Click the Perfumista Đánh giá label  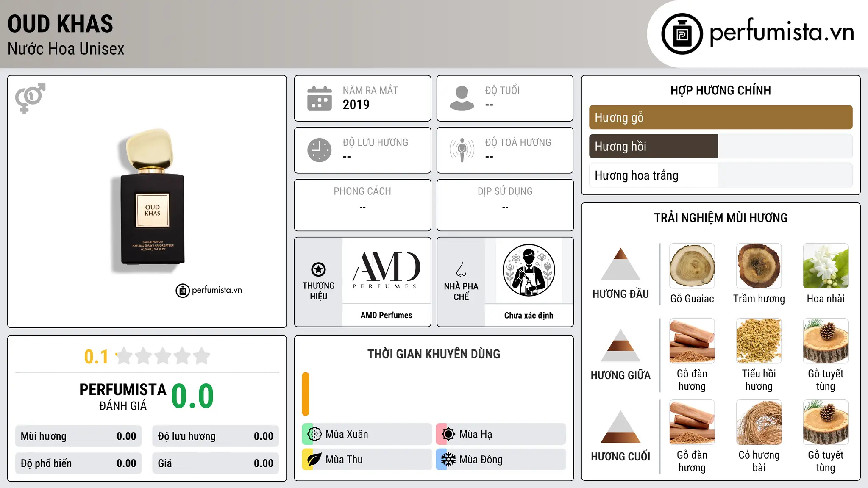click(x=123, y=396)
